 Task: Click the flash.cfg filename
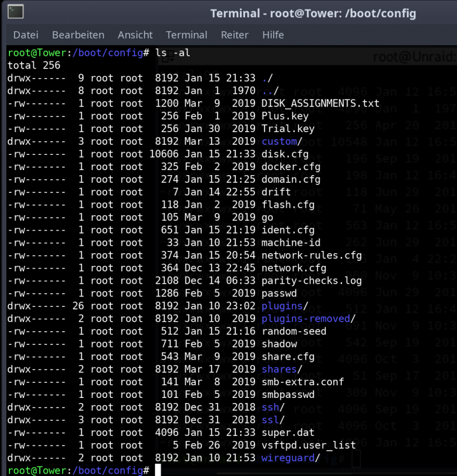point(288,204)
